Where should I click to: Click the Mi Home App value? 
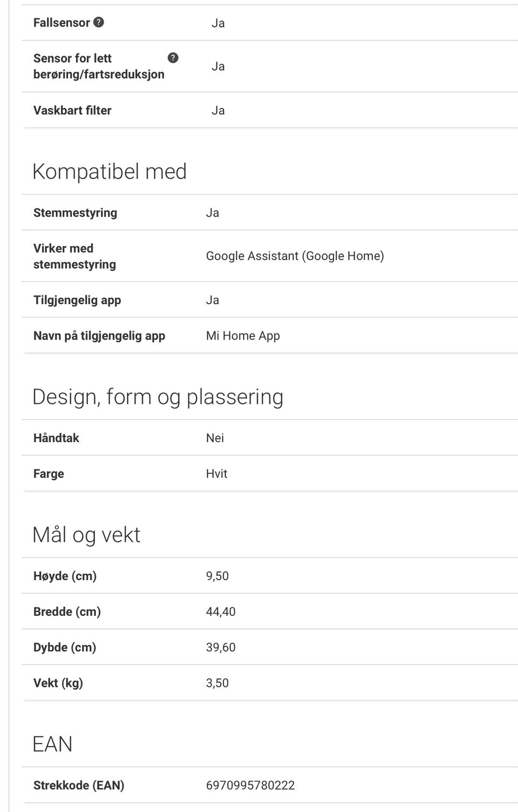tap(243, 335)
